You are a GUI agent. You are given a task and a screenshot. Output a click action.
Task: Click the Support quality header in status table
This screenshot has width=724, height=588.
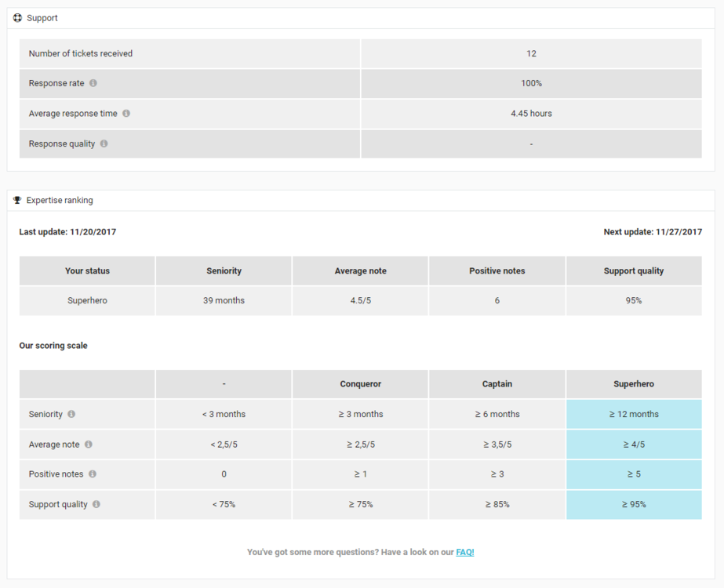tap(634, 271)
